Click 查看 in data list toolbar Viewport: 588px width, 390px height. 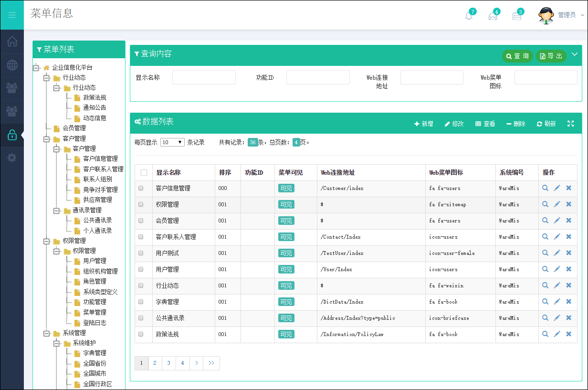485,124
